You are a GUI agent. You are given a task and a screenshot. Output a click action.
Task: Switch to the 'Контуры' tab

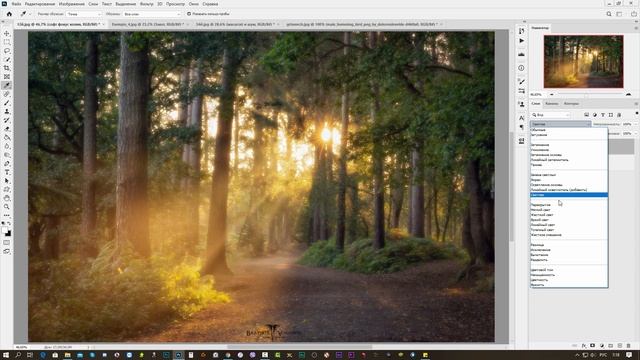click(571, 104)
